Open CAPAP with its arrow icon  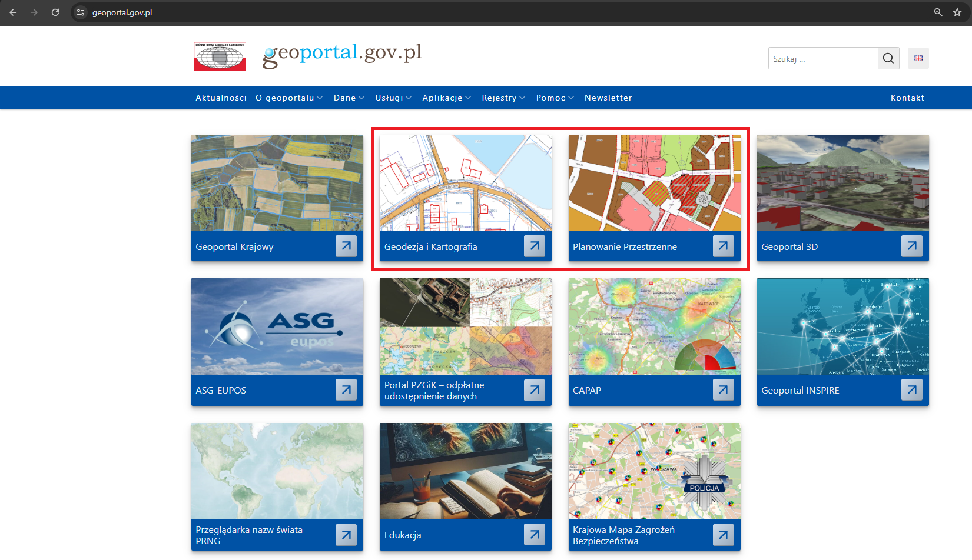click(x=723, y=389)
